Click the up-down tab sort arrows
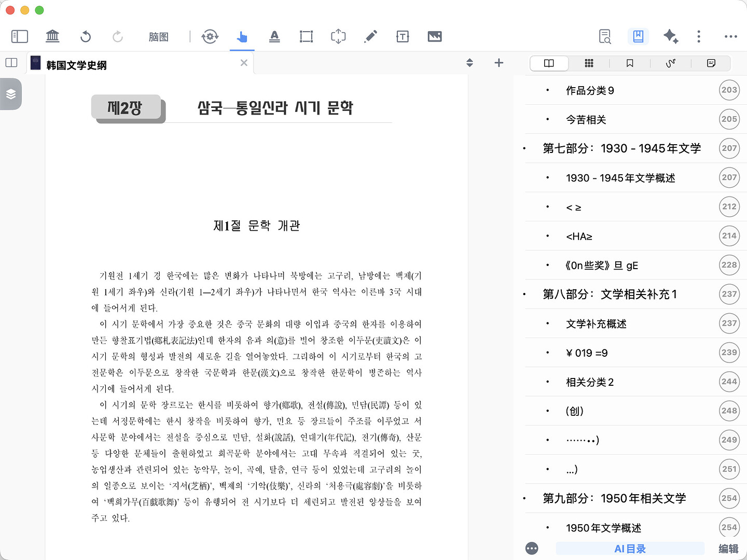747x560 pixels. tap(469, 63)
